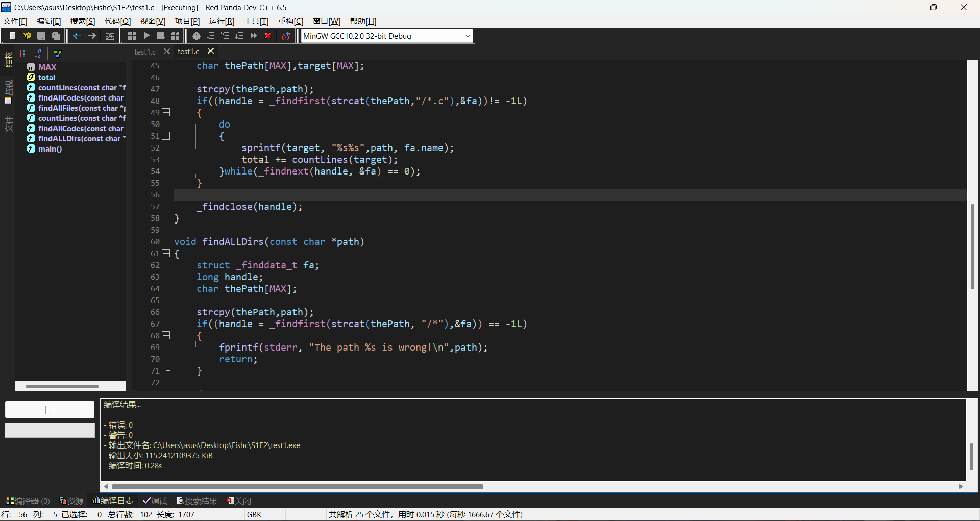Viewport: 980px width, 521px height.
Task: Click the sort alphabetically icon in class browser
Action: 38,53
